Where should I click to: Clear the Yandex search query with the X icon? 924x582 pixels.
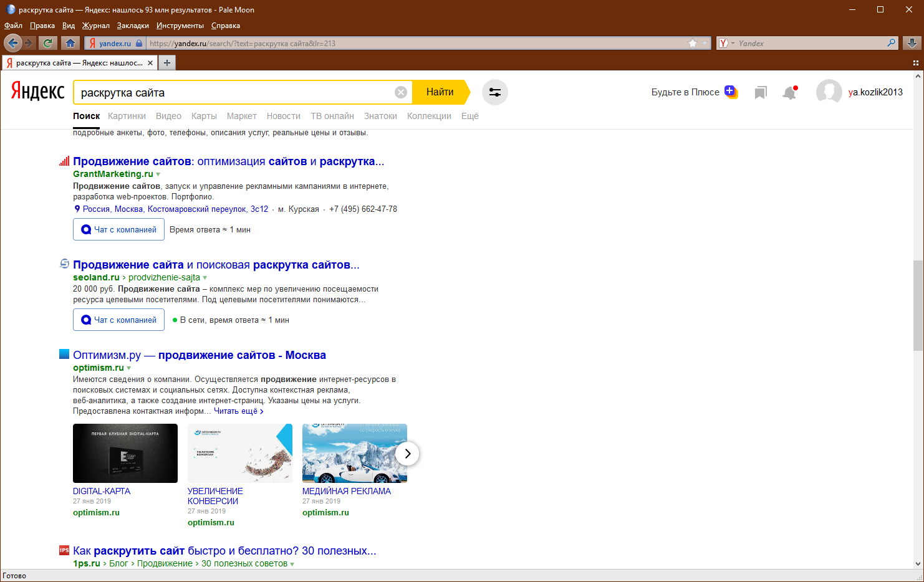pyautogui.click(x=401, y=92)
